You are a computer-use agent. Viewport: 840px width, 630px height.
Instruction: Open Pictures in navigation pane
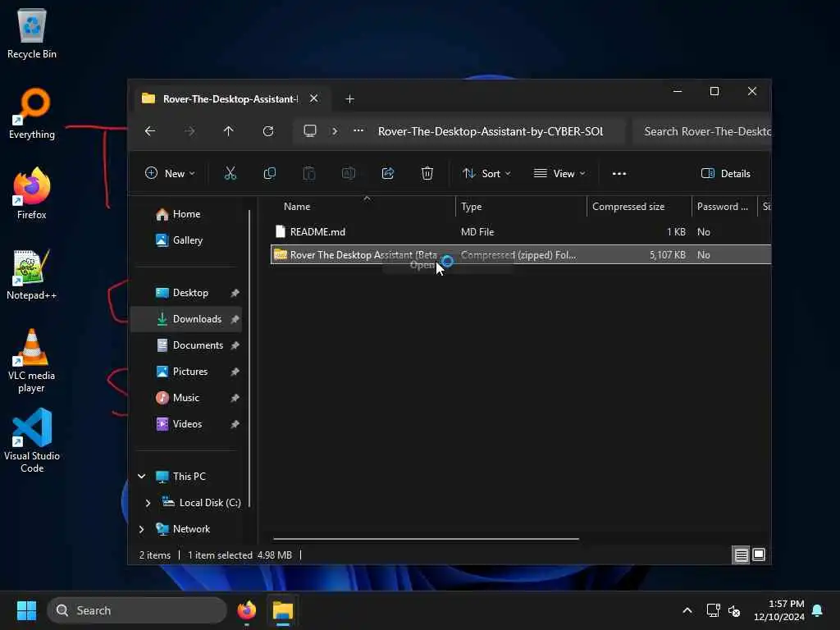186,372
